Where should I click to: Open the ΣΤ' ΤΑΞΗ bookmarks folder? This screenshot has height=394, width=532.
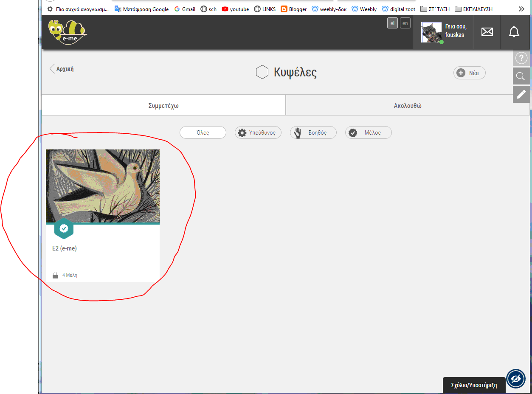click(x=435, y=9)
